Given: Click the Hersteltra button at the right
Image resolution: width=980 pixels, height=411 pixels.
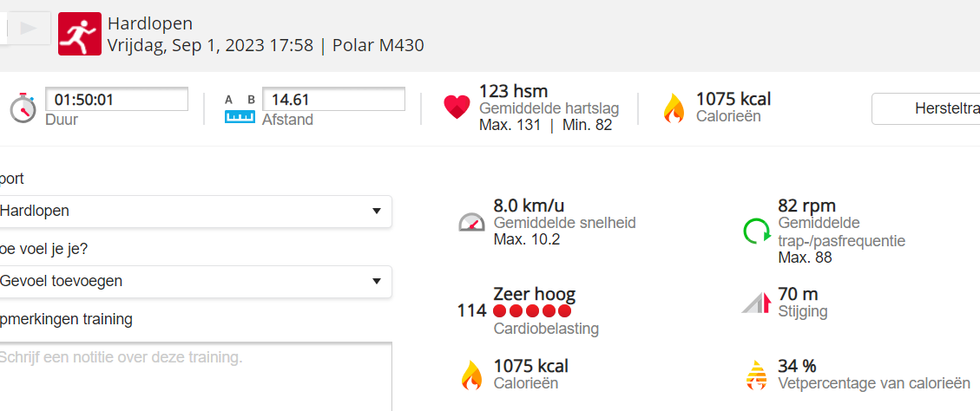Looking at the screenshot, I should pos(926,108).
